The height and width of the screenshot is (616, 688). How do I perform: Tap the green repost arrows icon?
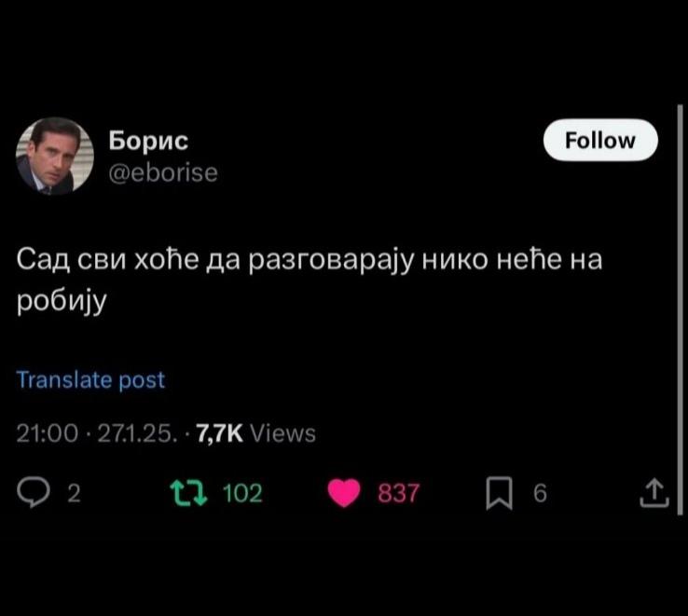(188, 493)
